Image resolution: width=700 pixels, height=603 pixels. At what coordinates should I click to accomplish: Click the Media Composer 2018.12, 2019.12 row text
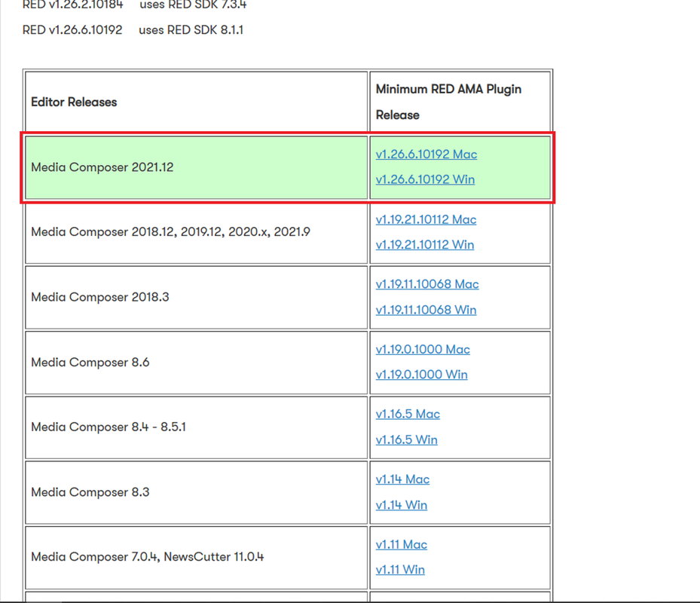(x=170, y=232)
